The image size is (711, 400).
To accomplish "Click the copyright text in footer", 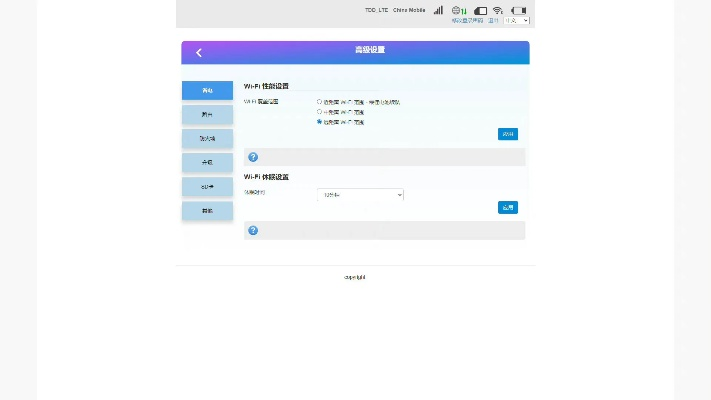I will tap(355, 277).
